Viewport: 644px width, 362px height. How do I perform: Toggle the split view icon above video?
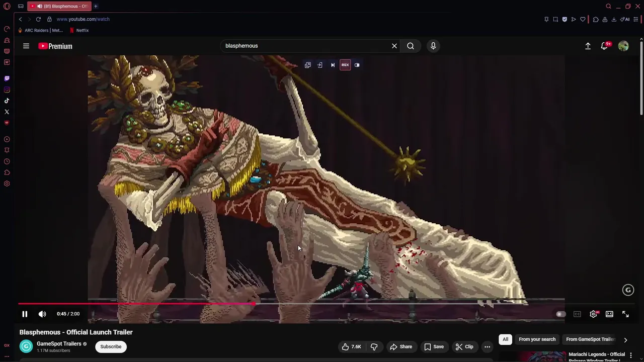(357, 65)
